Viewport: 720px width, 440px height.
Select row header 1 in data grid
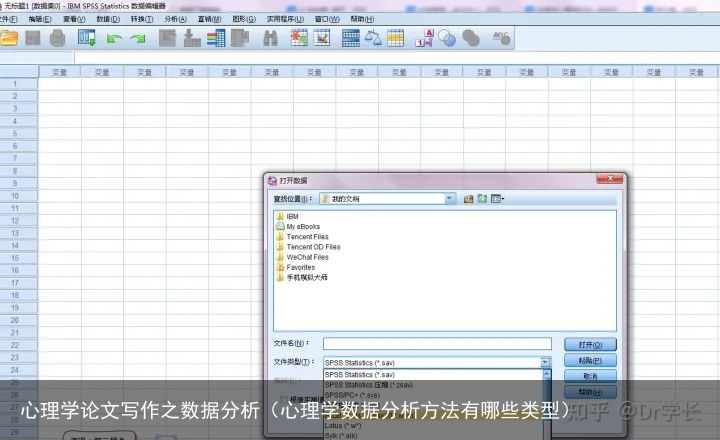coord(19,84)
